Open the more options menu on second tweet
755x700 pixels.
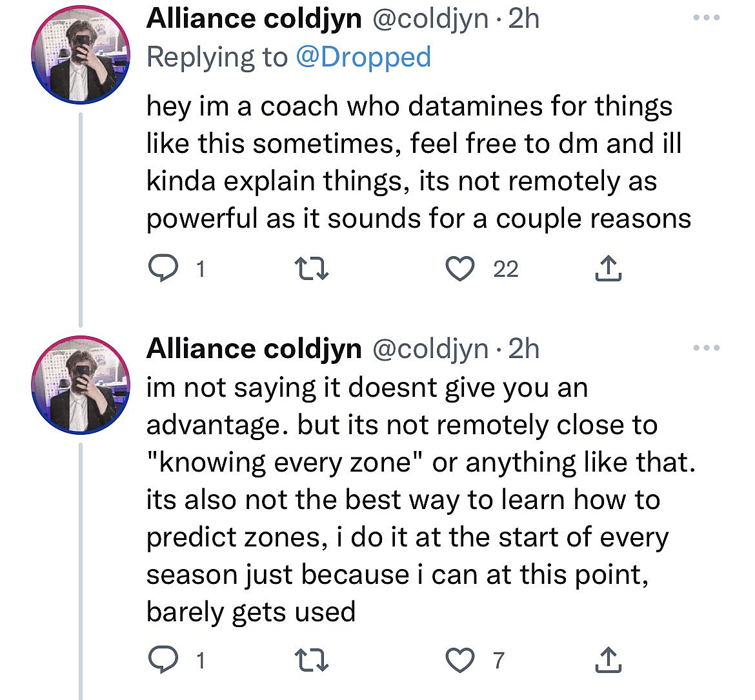tap(708, 346)
